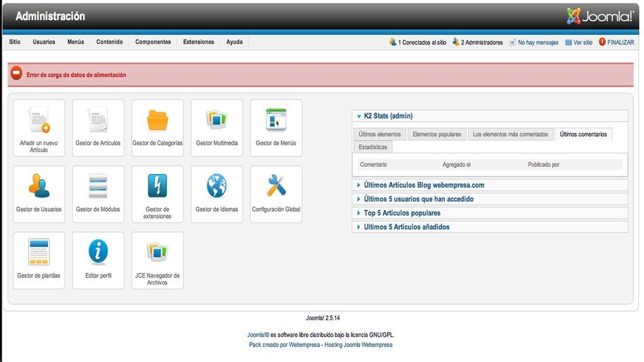Viewport: 644px width, 362px height.
Task: Click the Ver sitio link
Action: point(583,42)
